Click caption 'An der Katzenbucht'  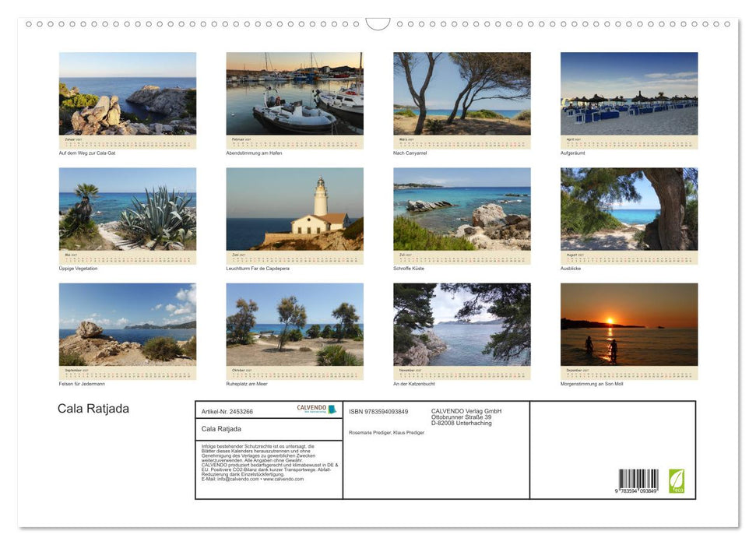(414, 384)
